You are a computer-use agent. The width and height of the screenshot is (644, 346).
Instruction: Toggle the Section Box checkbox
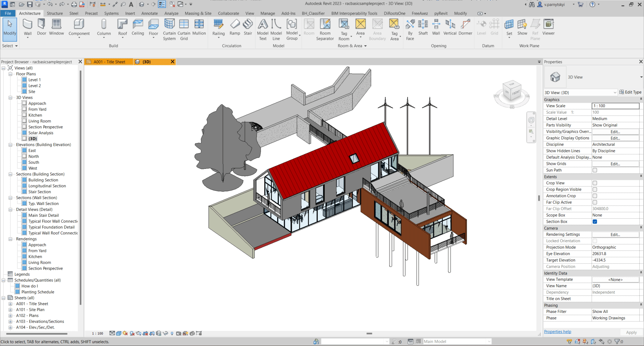(595, 221)
